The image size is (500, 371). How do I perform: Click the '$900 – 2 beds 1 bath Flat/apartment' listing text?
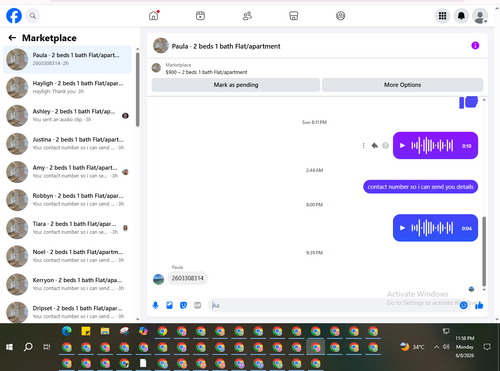(206, 72)
